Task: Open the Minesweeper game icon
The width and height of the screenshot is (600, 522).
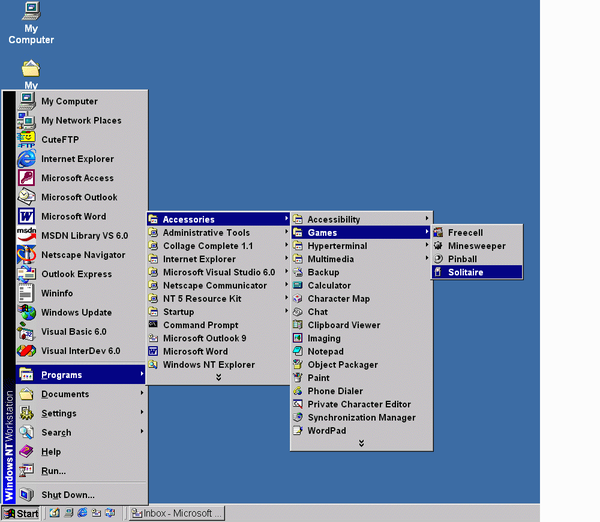Action: coord(439,246)
